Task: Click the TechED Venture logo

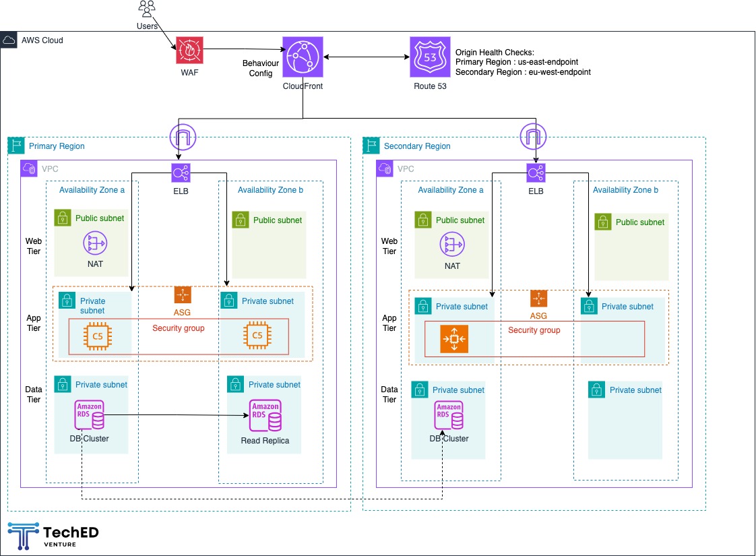Action: 53,536
